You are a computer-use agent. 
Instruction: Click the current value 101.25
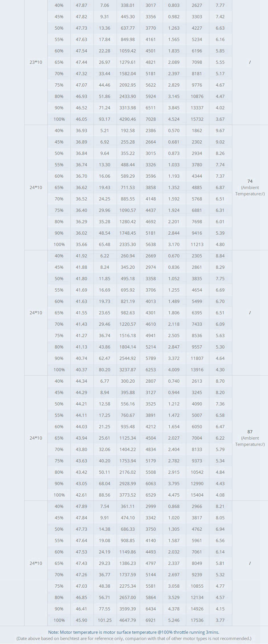(105, 620)
